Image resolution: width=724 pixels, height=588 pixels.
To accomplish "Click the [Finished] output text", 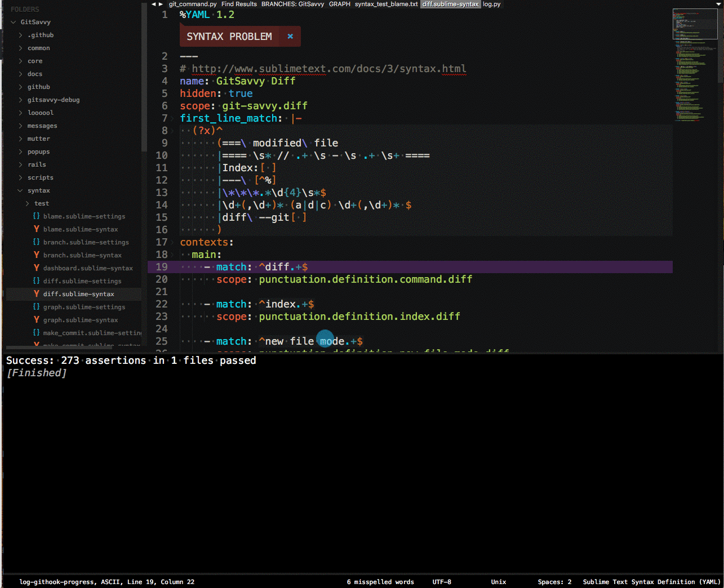I will (37, 373).
